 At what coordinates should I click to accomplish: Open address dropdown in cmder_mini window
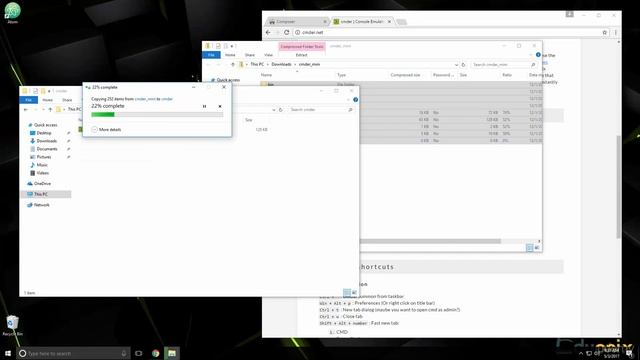point(456,64)
